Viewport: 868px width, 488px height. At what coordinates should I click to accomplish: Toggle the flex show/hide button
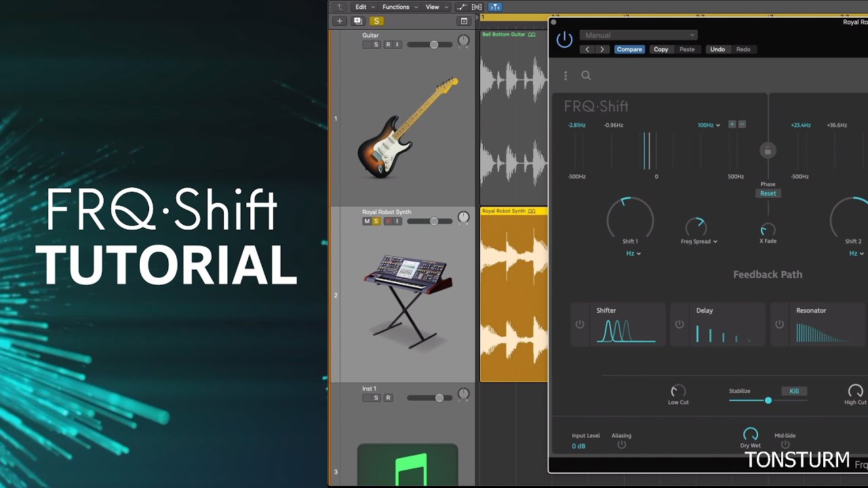[x=477, y=7]
